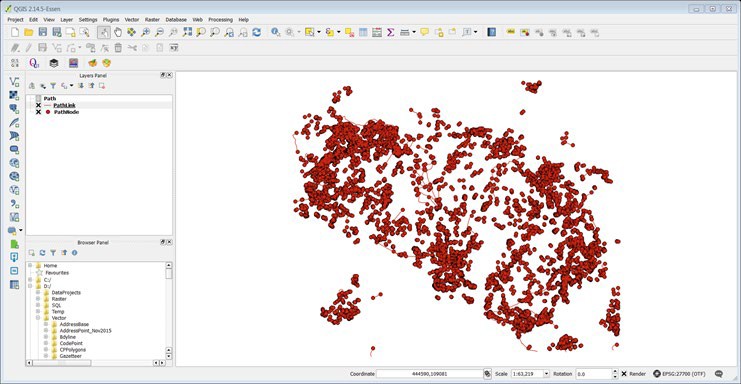The image size is (741, 384).
Task: Toggle visibility of PathLink layer
Action: point(38,105)
